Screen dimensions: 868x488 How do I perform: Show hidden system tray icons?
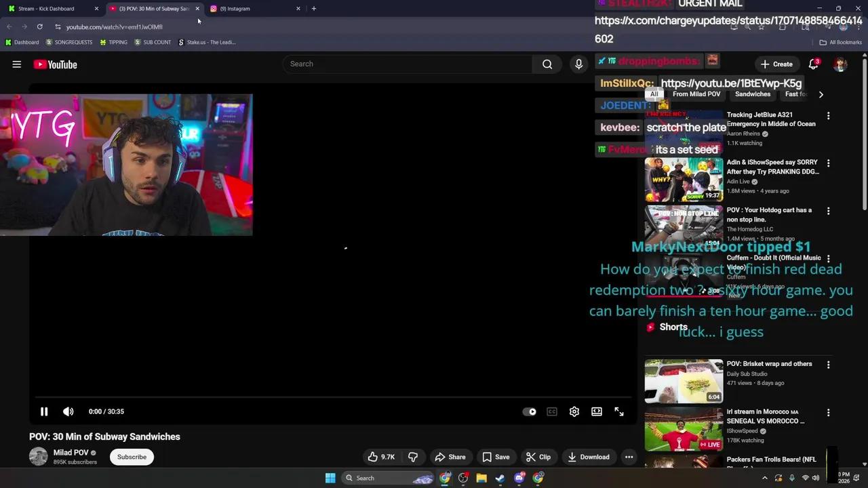(x=764, y=478)
